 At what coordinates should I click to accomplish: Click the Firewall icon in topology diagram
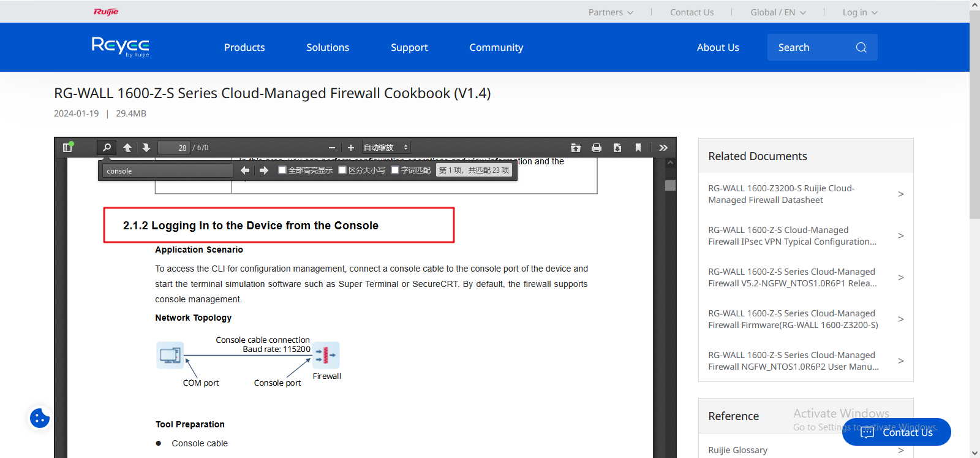(326, 355)
